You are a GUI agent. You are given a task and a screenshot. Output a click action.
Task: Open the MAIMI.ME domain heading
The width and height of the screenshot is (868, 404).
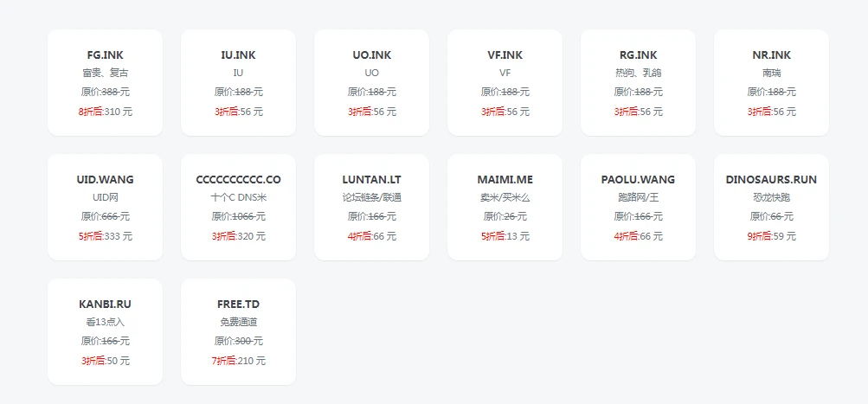click(x=505, y=180)
